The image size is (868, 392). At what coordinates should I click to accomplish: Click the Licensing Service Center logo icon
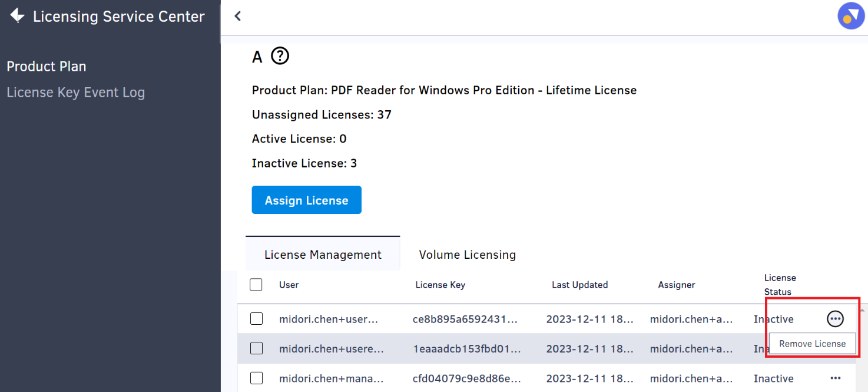pos(17,16)
